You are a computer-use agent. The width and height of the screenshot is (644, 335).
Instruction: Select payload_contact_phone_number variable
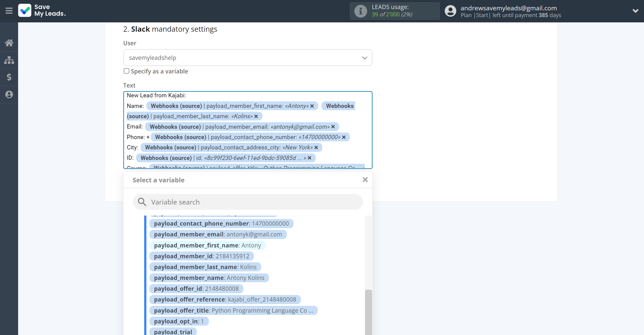pyautogui.click(x=221, y=224)
